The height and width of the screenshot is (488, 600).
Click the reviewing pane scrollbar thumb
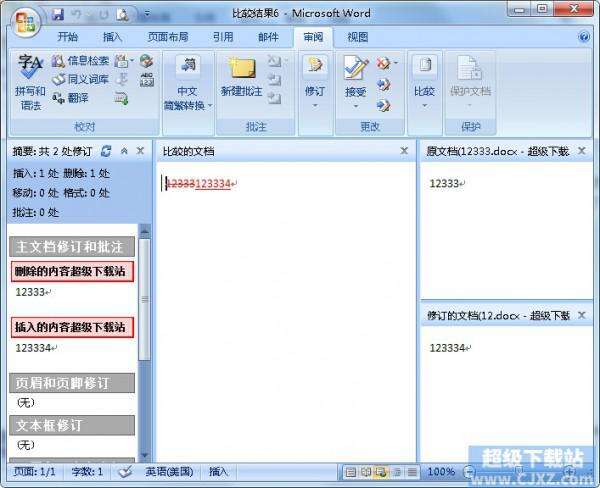click(x=145, y=299)
